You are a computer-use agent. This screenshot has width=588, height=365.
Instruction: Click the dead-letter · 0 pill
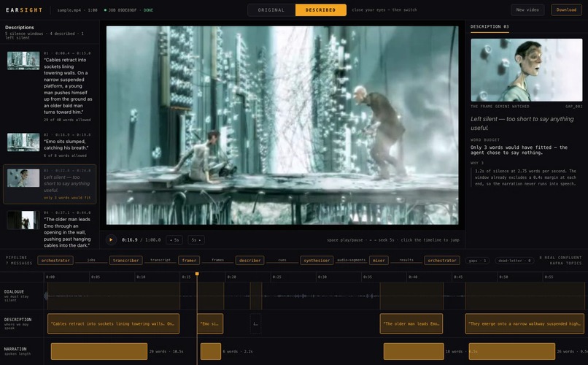(x=515, y=261)
